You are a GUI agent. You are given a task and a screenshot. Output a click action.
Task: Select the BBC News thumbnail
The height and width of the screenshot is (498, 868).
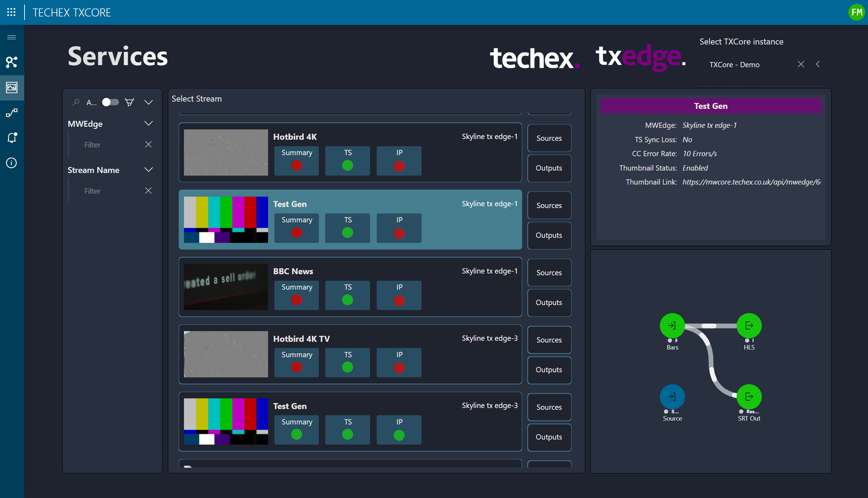pos(226,287)
